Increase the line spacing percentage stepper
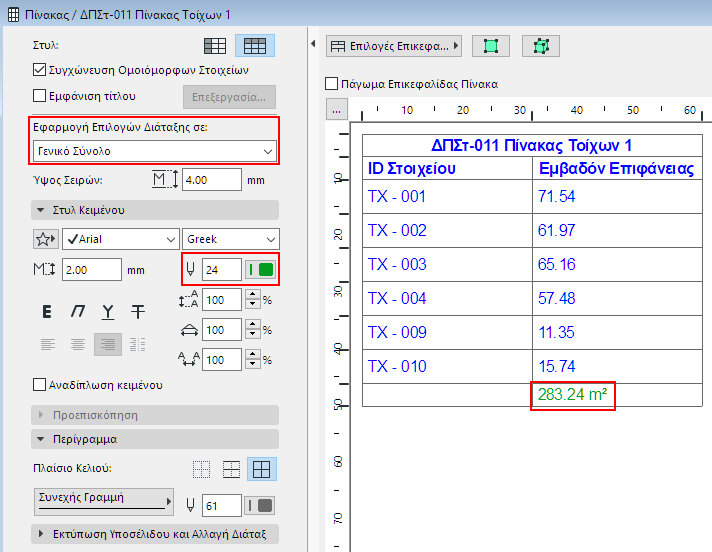This screenshot has width=712, height=552. (x=253, y=295)
